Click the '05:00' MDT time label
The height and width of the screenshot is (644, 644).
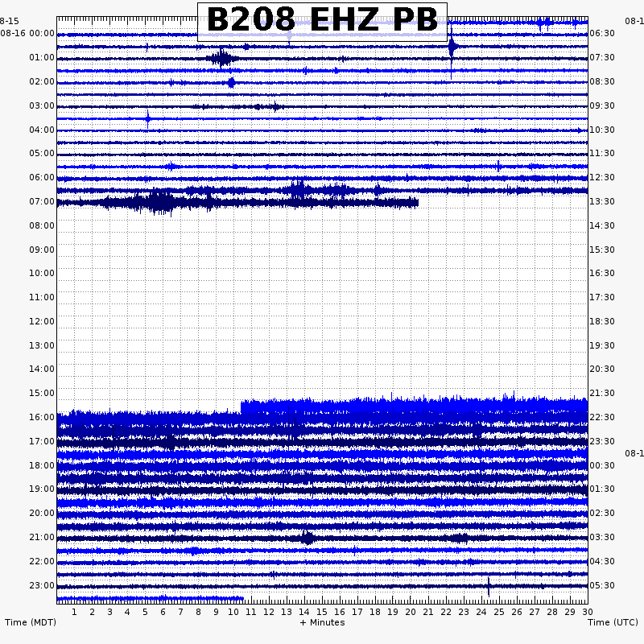tap(42, 154)
